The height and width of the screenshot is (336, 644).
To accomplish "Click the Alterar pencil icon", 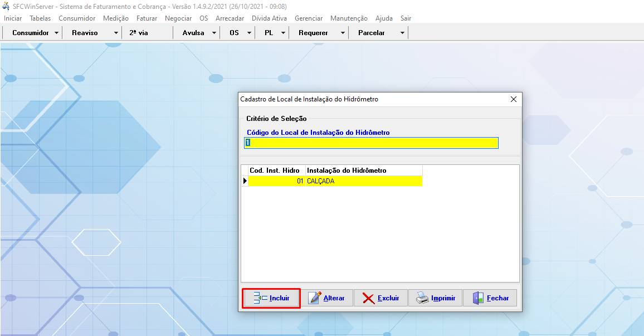I will (315, 298).
